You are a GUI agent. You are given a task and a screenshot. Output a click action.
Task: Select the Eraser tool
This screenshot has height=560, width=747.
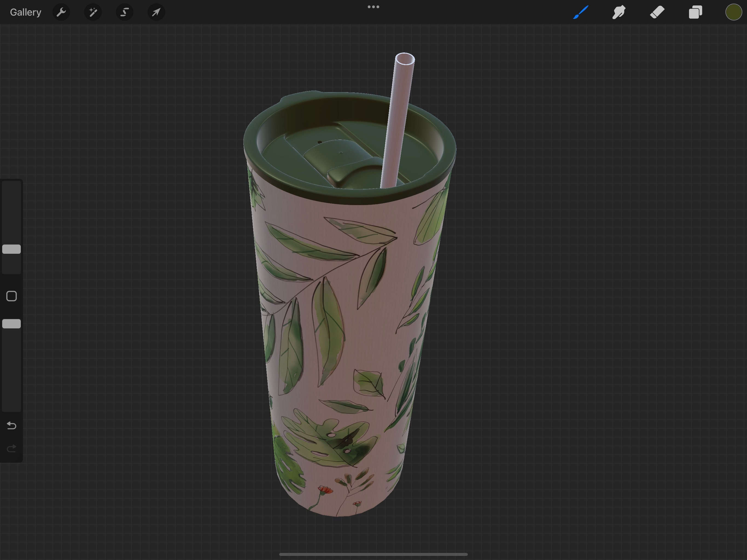click(657, 12)
